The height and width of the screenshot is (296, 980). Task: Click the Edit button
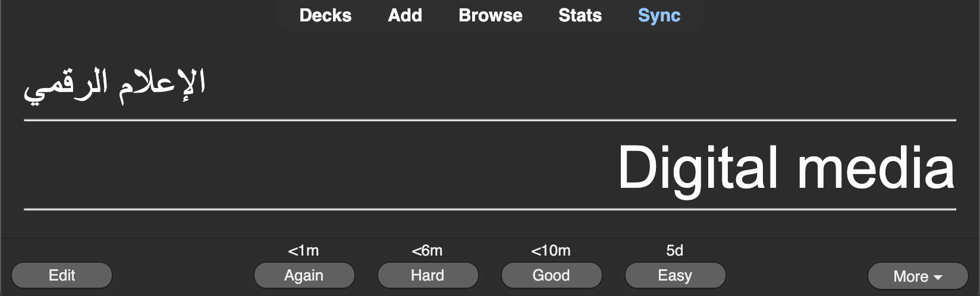pyautogui.click(x=62, y=275)
